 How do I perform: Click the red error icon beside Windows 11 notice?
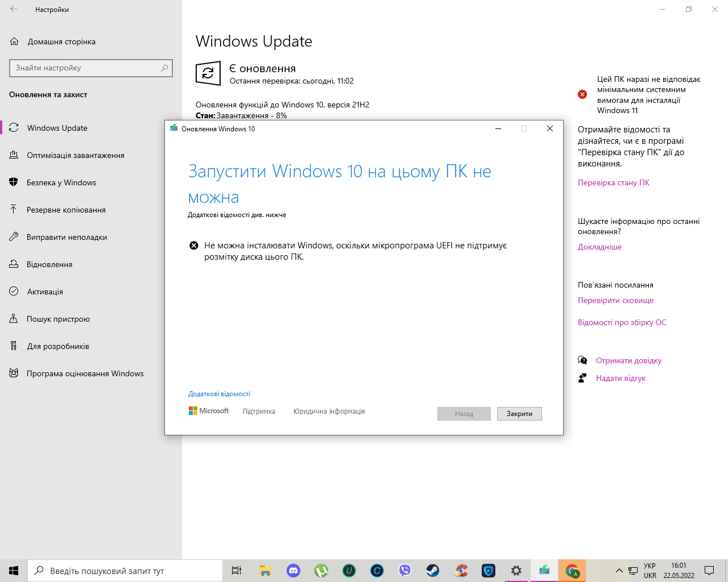[582, 94]
